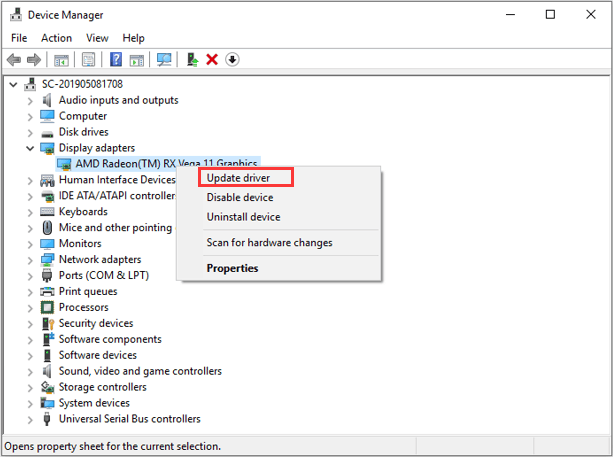The image size is (613, 457).
Task: Select the Monitors tree item label
Action: point(80,243)
